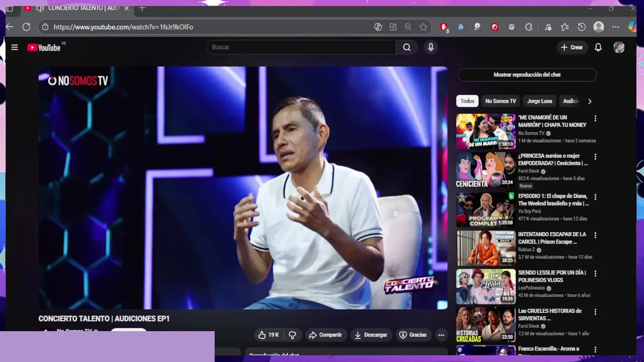Select the Jorge Luna filter chip

click(x=539, y=101)
